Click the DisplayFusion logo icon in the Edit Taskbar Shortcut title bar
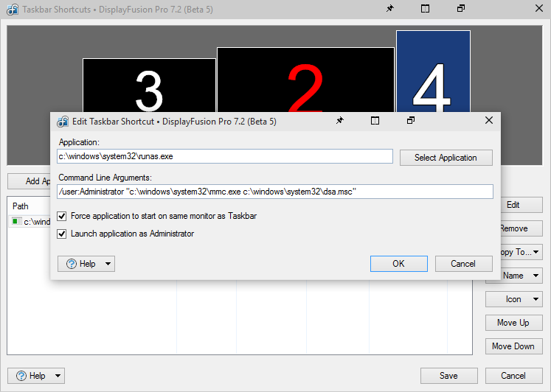551x392 pixels. 60,121
